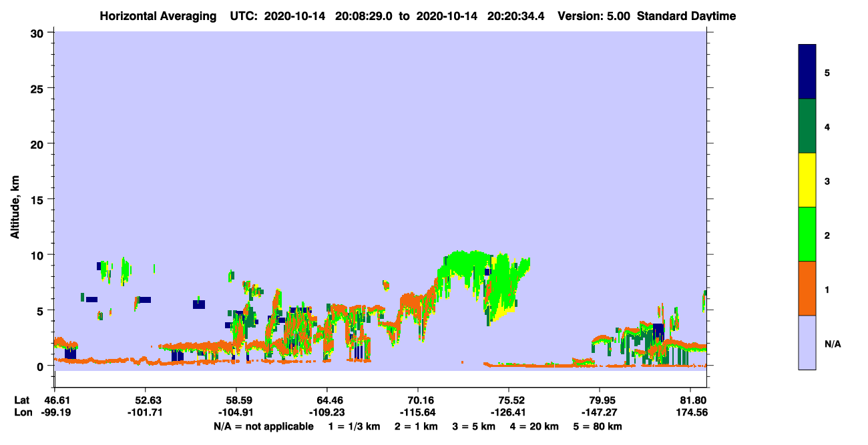Click the colorbar number label 1
868x445 pixels.
(x=827, y=289)
